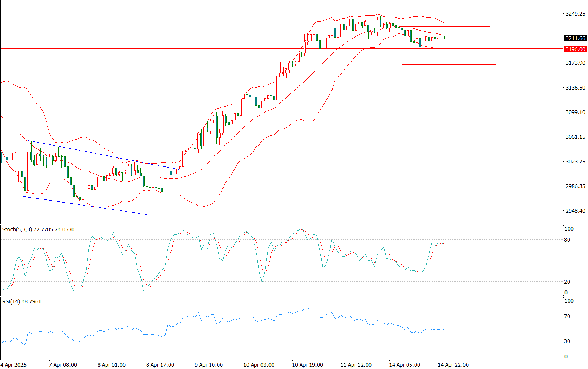This screenshot has width=588, height=369.
Task: Click the current price label 3211.66
Action: click(575, 38)
